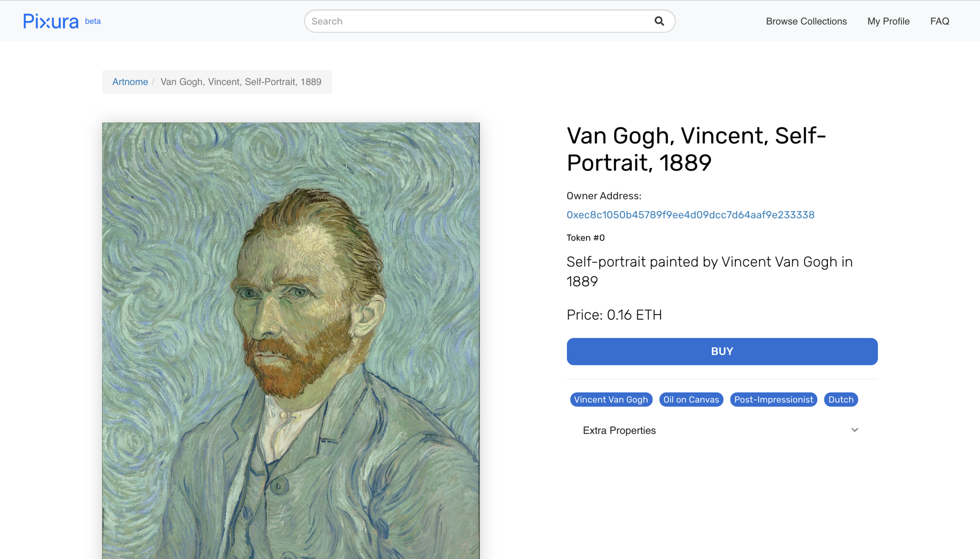Click the Price: 0.16 ETH text

pos(614,315)
